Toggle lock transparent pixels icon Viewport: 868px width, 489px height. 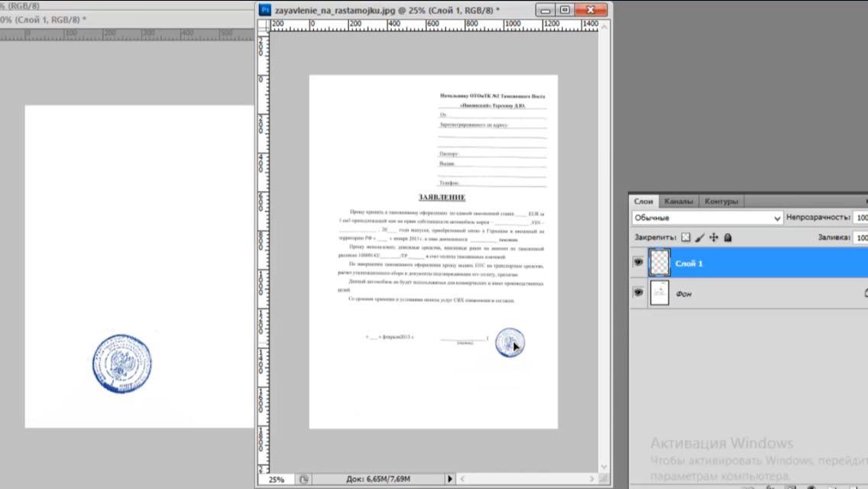[x=686, y=237]
